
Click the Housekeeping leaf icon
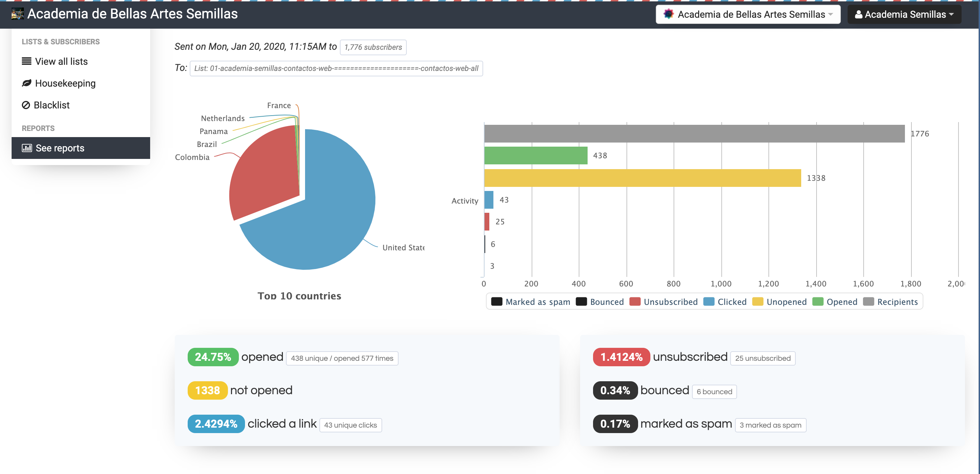point(26,83)
